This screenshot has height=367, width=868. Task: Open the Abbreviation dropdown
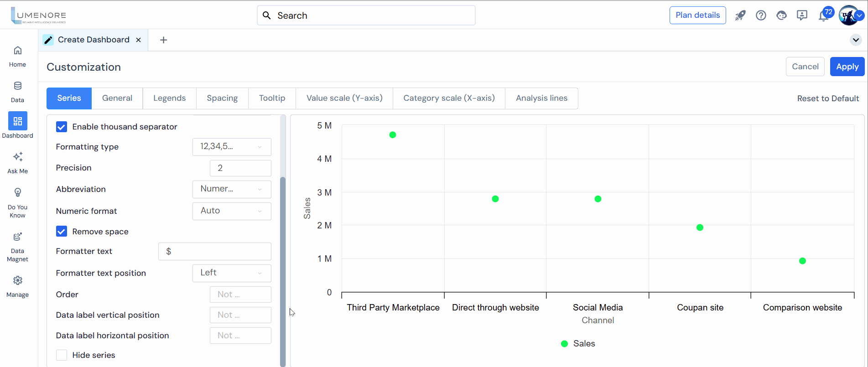click(232, 189)
